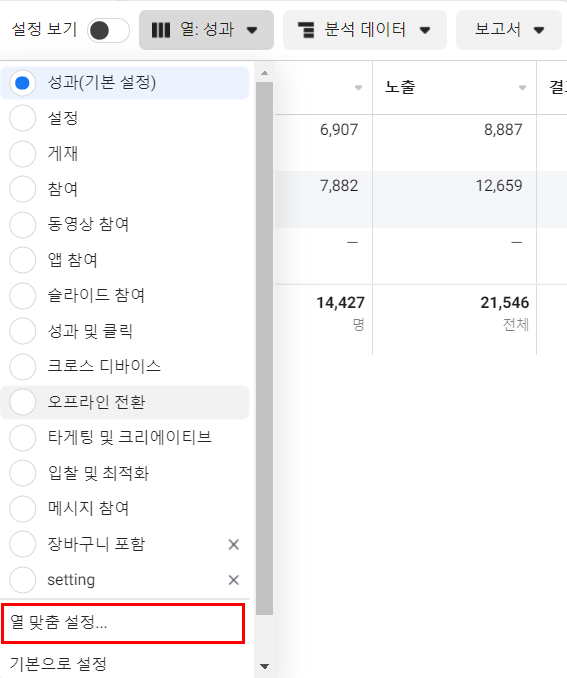
Task: Click the breakdown icon beside 분석 데이터
Action: [306, 30]
